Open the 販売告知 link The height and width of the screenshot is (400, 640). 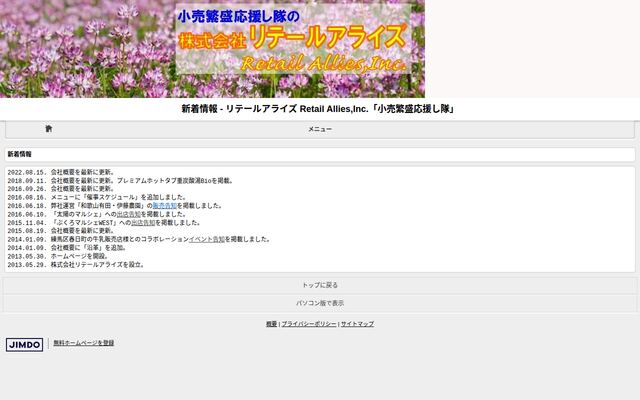point(164,206)
